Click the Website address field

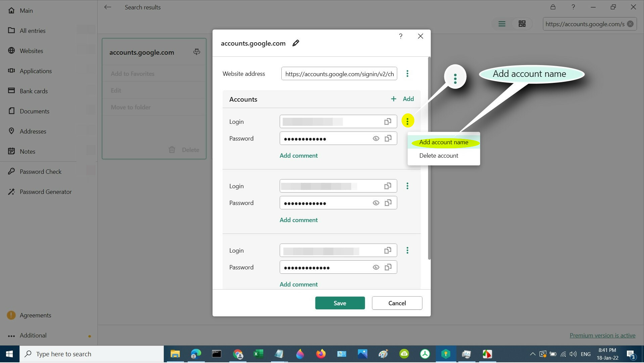click(x=339, y=74)
